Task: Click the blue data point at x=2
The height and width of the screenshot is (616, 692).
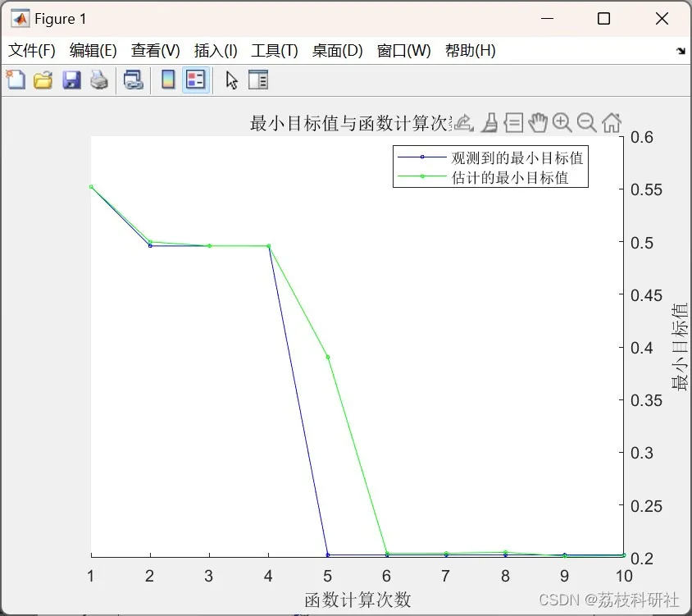Action: 150,245
